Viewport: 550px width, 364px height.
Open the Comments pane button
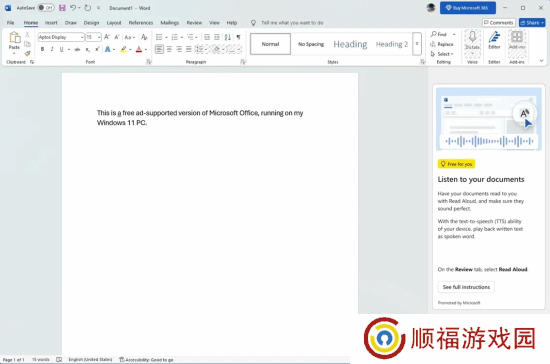click(499, 23)
